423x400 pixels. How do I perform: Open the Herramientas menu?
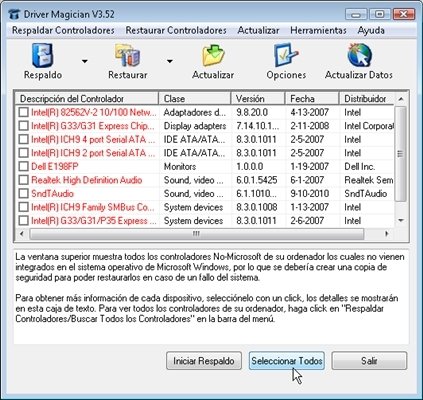click(x=318, y=30)
